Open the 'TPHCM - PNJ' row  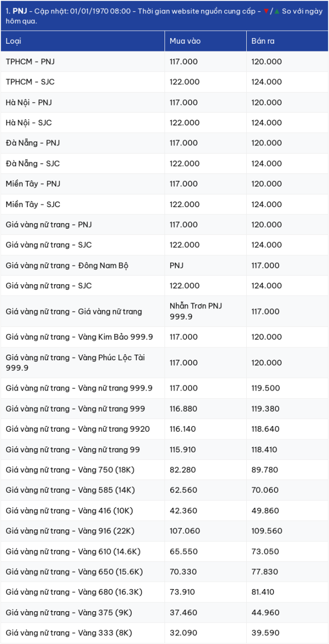(164, 62)
